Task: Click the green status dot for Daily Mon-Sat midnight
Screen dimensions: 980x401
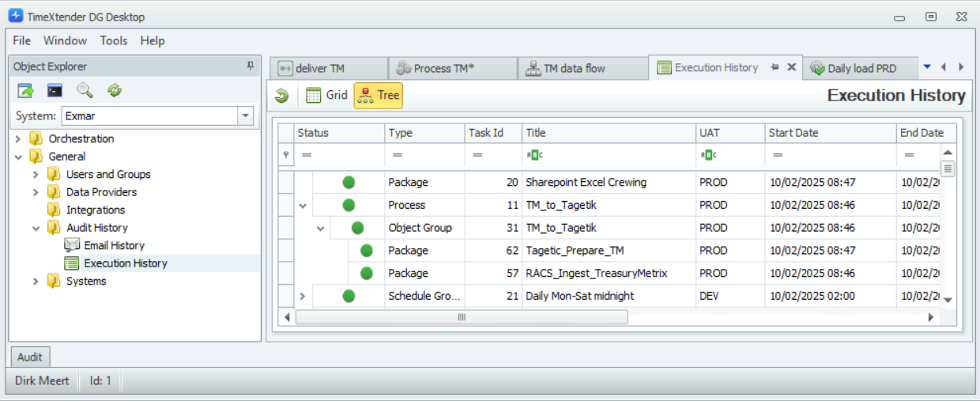Action: (349, 297)
